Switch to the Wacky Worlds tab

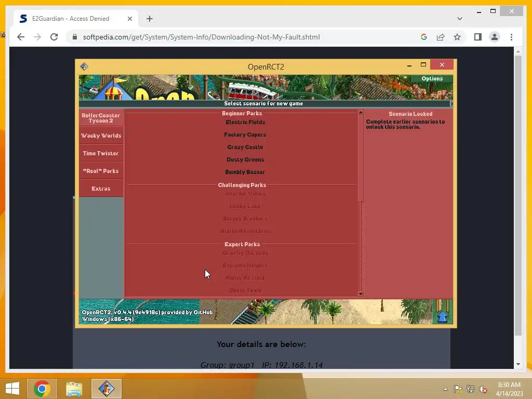(101, 136)
